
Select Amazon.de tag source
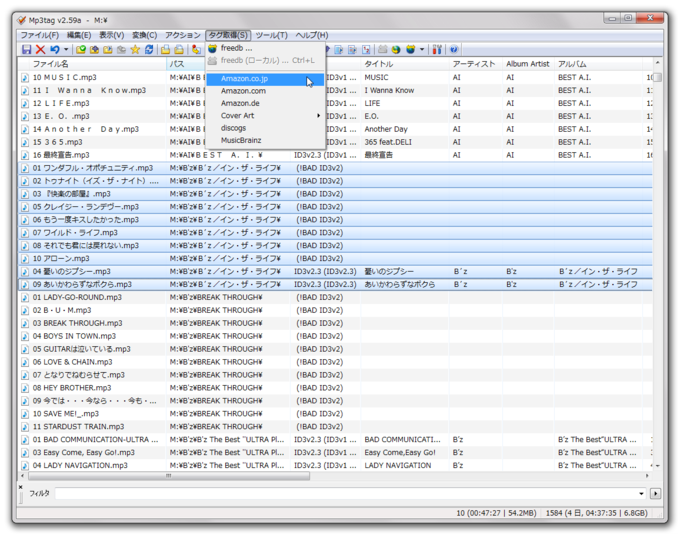pos(265,103)
